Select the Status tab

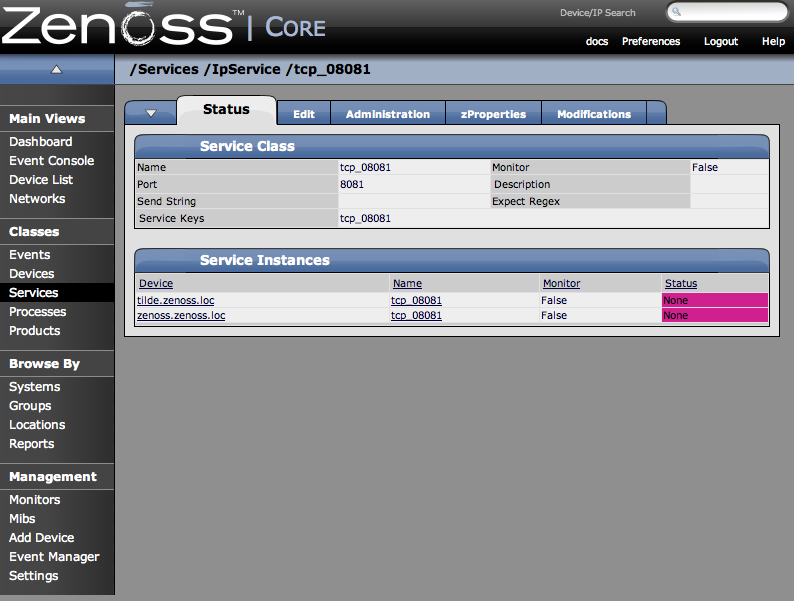pos(226,109)
